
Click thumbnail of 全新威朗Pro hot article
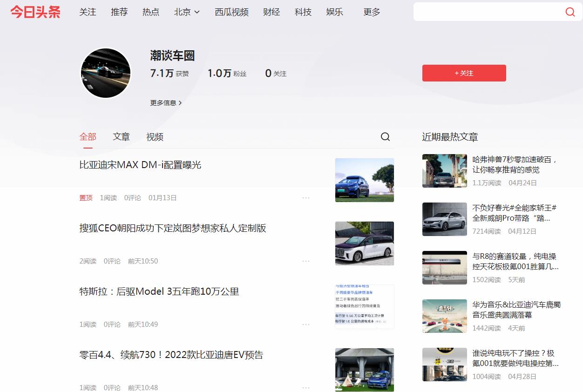(445, 219)
